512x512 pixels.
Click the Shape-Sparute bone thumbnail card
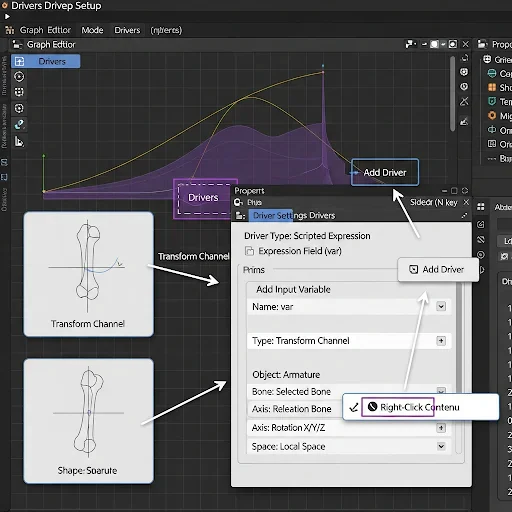point(88,421)
